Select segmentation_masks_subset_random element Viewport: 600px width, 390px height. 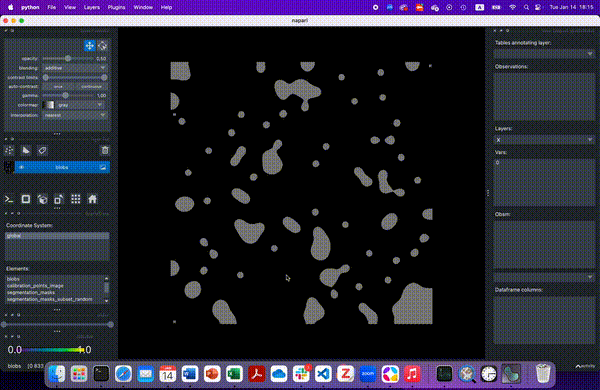coord(50,299)
